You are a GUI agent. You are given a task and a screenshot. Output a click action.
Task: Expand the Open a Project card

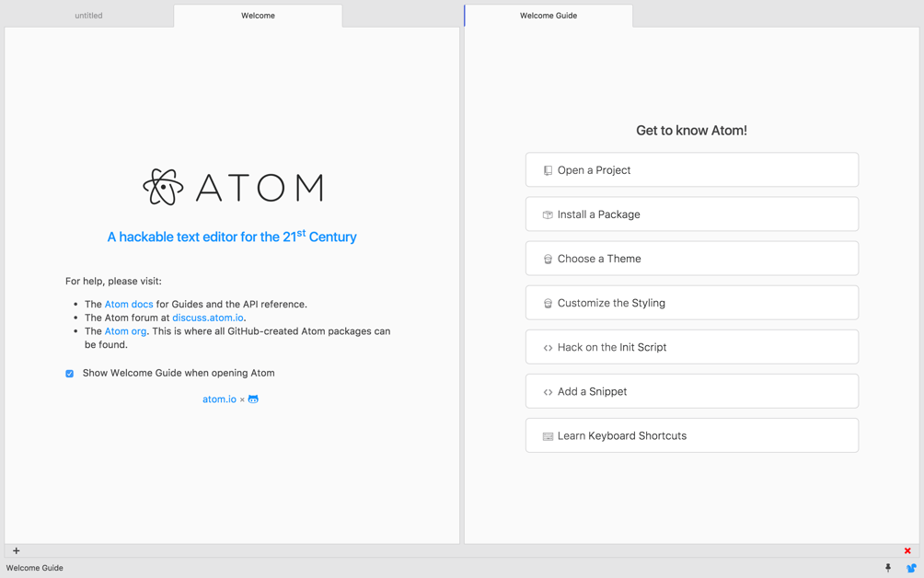692,169
